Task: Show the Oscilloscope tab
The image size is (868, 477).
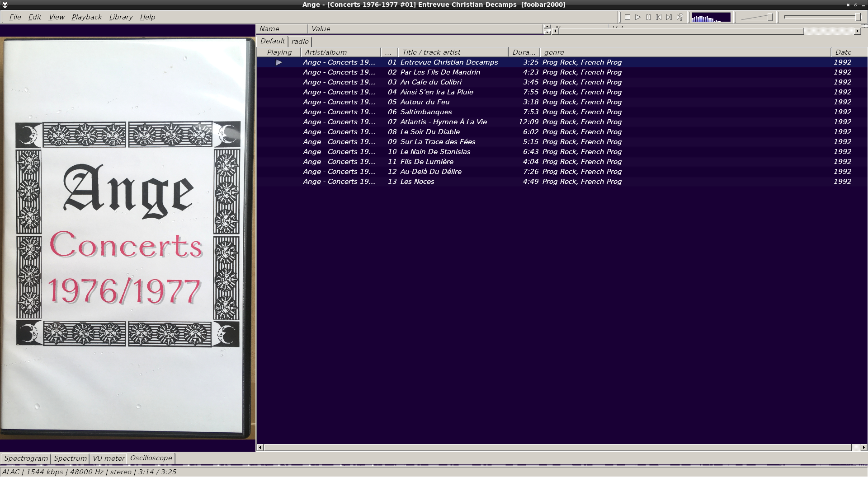Action: (x=151, y=458)
